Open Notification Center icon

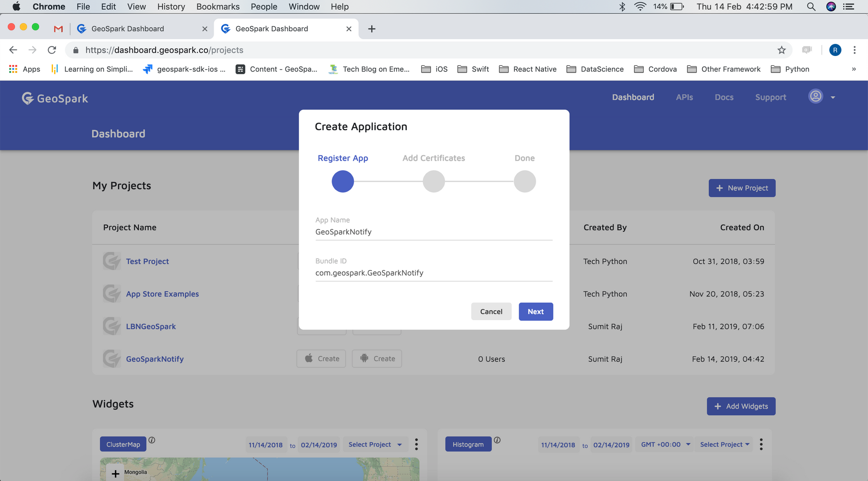click(x=848, y=7)
